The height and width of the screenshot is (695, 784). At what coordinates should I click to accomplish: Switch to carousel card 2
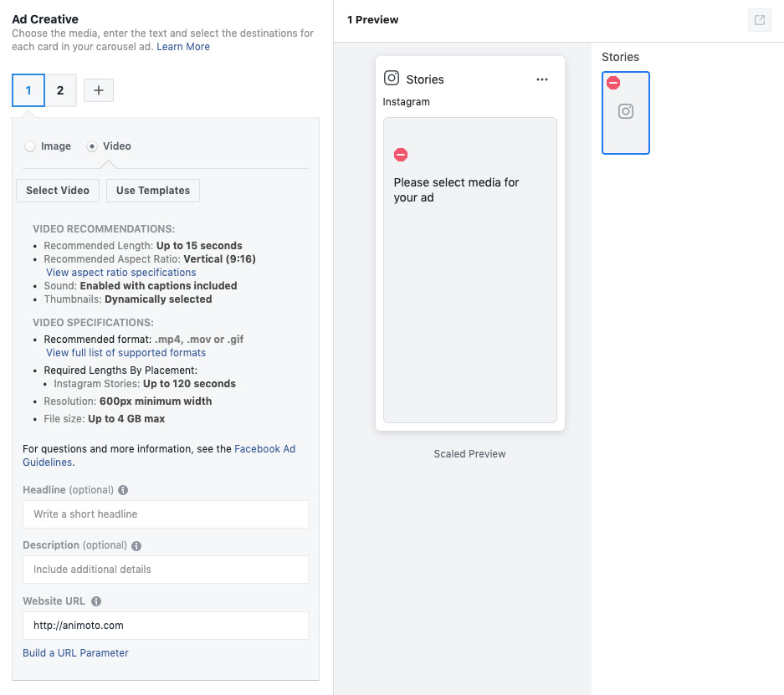pyautogui.click(x=60, y=89)
